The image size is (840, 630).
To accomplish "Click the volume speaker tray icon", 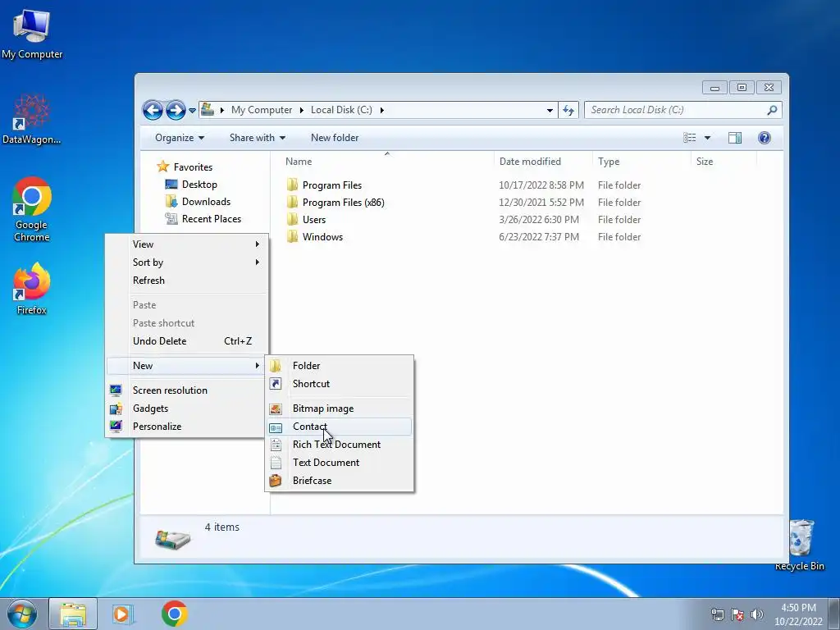I will 756,614.
